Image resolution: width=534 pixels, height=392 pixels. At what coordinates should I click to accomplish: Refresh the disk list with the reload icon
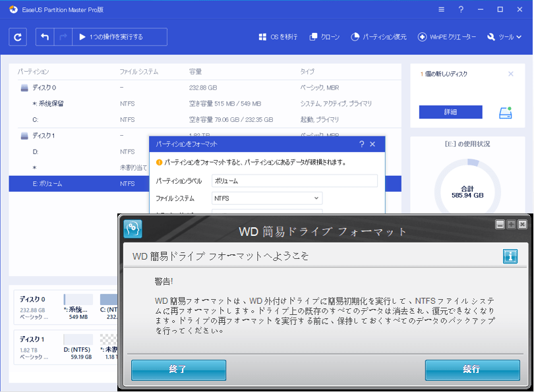point(17,36)
